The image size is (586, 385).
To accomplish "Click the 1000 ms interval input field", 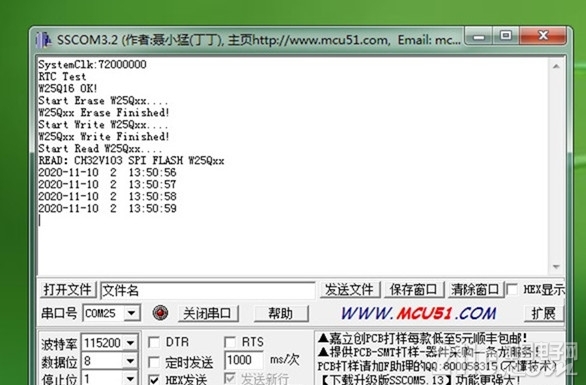I will click(x=243, y=360).
